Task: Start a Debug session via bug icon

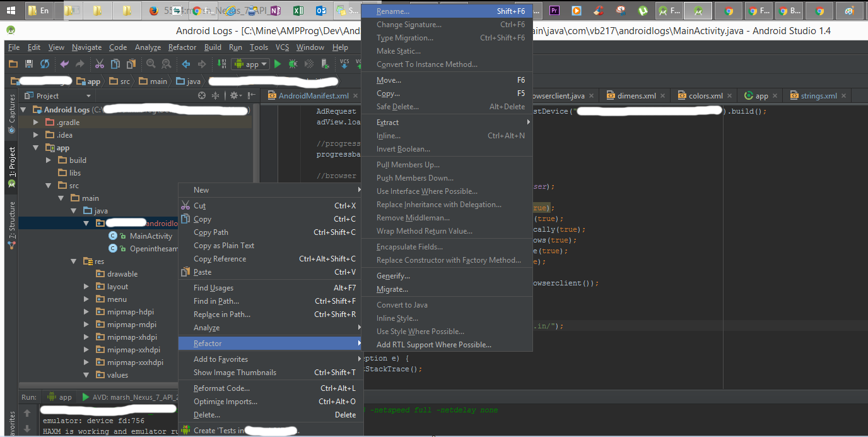Action: (293, 64)
